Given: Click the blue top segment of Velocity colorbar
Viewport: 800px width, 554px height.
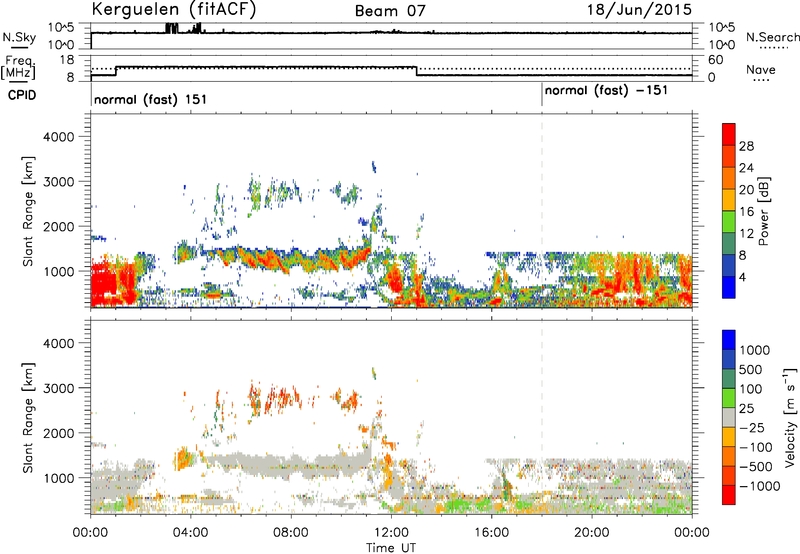Looking at the screenshot, I should click(x=729, y=340).
